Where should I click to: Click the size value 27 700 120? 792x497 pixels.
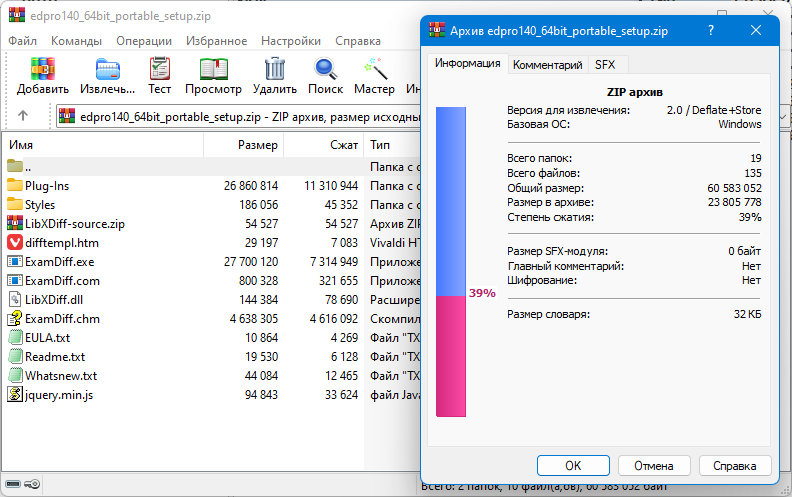pos(251,262)
